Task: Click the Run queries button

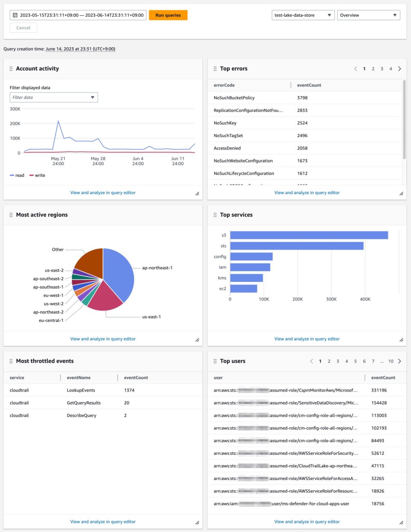Action: click(x=168, y=15)
